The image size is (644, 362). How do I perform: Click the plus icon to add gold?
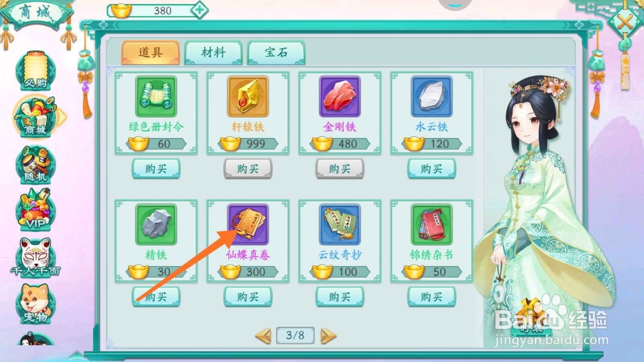point(200,10)
